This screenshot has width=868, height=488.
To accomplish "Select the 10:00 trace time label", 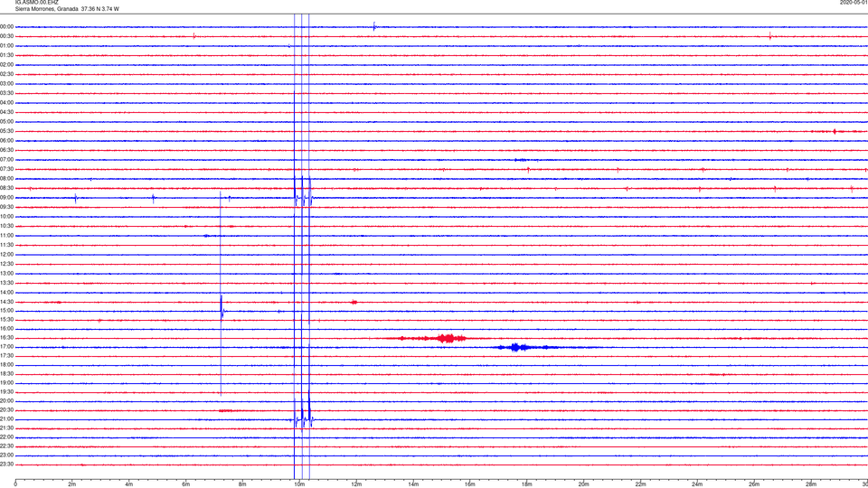I will pyautogui.click(x=7, y=216).
